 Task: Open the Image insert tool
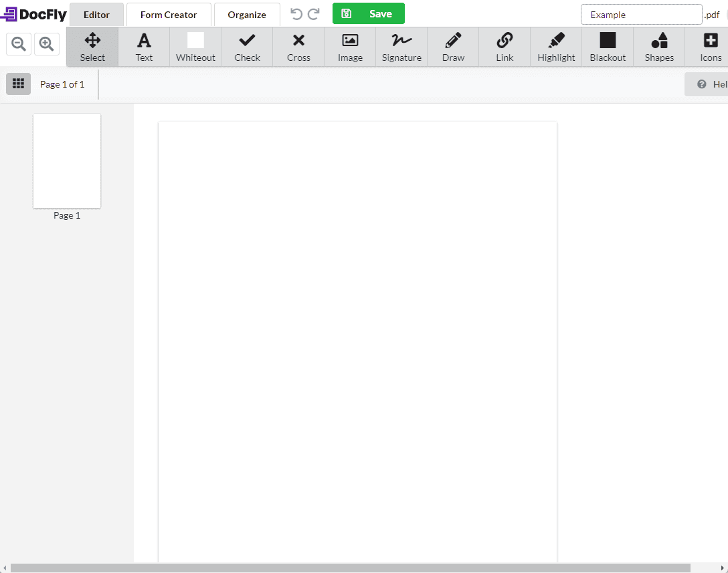(350, 47)
